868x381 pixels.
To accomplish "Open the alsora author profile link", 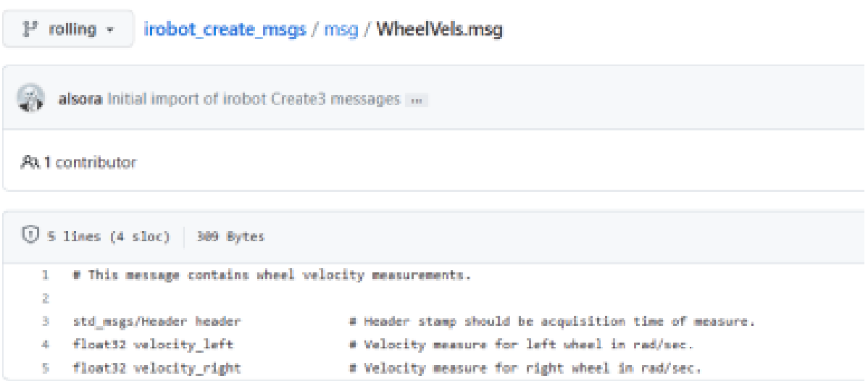I will pos(80,99).
